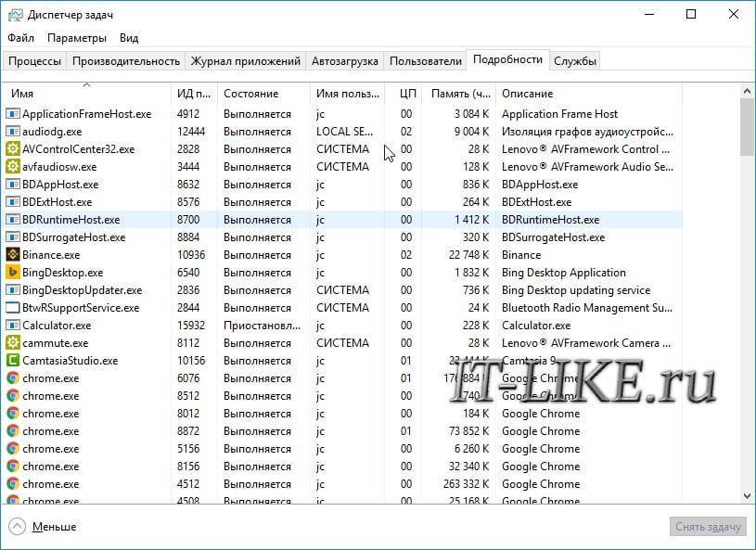Switch to the Процессы tab
The image size is (756, 550).
point(34,61)
